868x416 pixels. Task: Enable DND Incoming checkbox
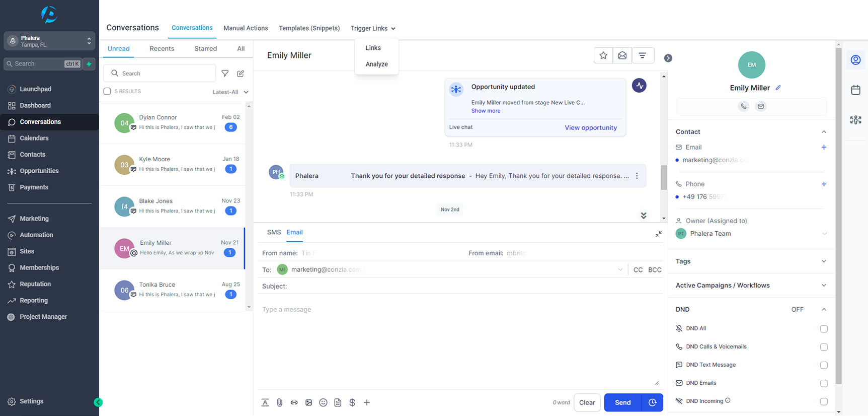click(824, 401)
